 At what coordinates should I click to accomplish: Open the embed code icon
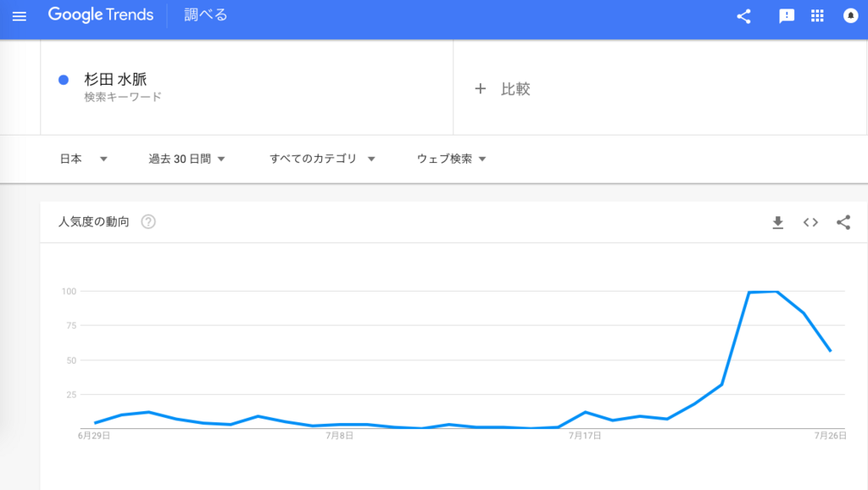click(x=810, y=223)
